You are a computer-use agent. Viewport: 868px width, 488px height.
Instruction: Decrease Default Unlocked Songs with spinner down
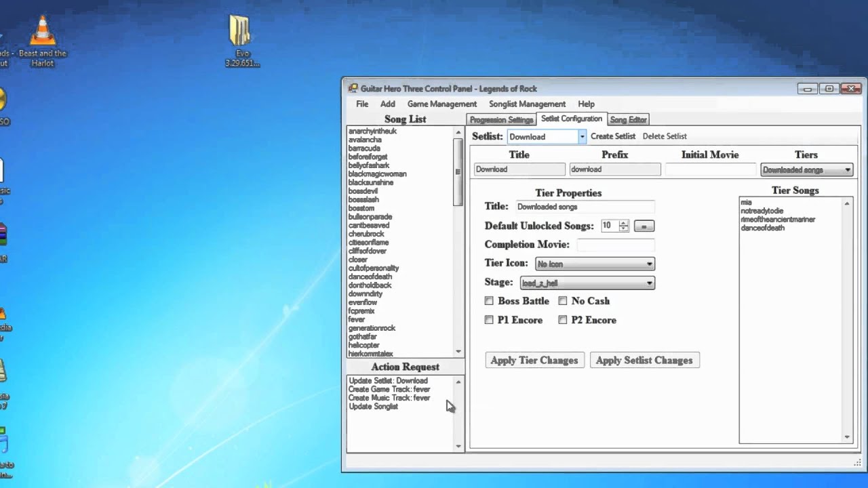623,229
